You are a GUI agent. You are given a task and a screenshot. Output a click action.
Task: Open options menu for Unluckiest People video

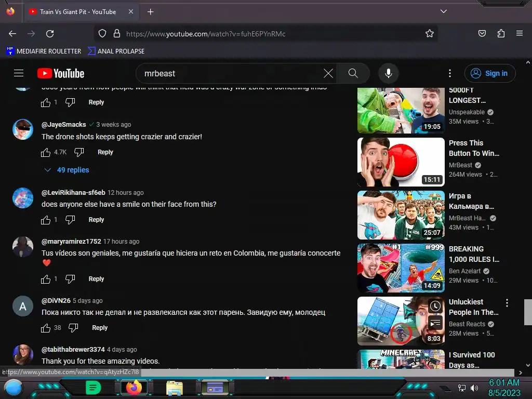tap(507, 303)
